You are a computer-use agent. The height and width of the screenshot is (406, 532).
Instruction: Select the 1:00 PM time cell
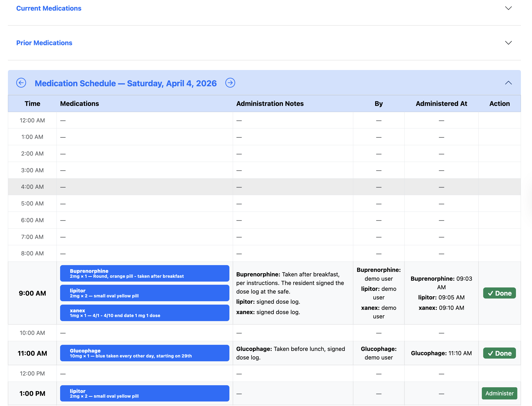(x=32, y=393)
